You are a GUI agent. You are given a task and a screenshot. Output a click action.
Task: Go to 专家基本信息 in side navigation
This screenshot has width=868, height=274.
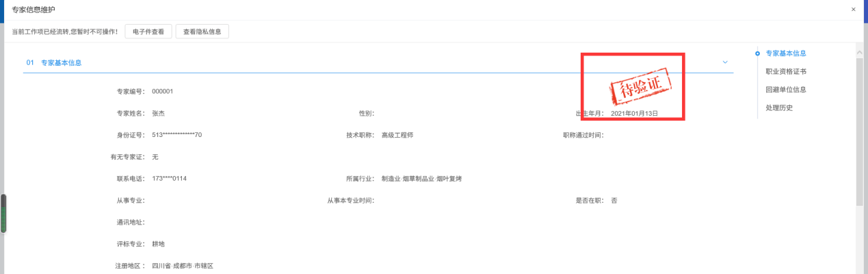point(785,53)
